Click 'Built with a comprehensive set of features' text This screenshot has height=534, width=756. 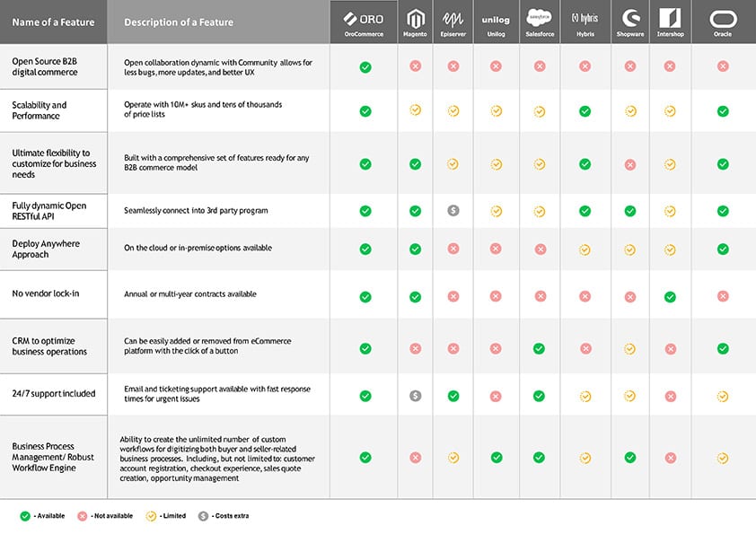click(x=216, y=162)
